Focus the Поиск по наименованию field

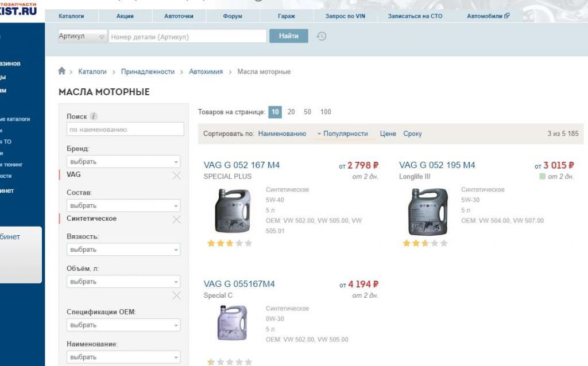[x=125, y=129]
